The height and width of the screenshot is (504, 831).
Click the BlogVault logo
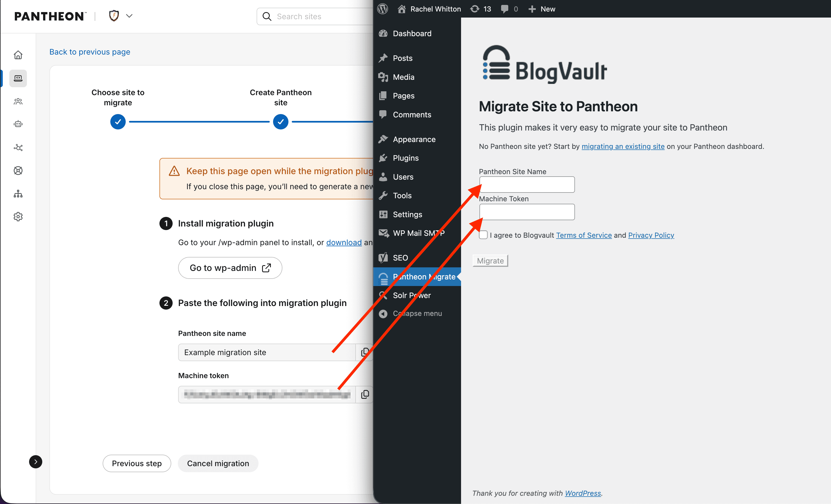544,64
